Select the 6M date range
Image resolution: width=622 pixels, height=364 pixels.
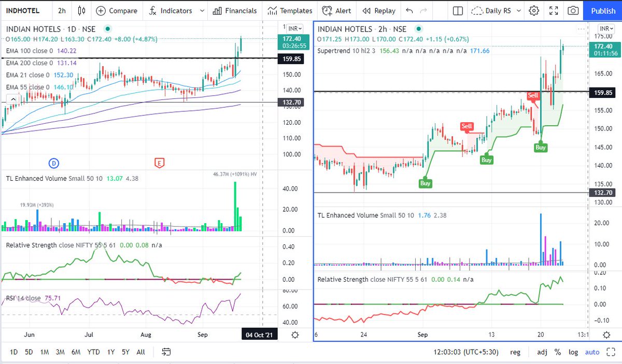[x=76, y=352]
